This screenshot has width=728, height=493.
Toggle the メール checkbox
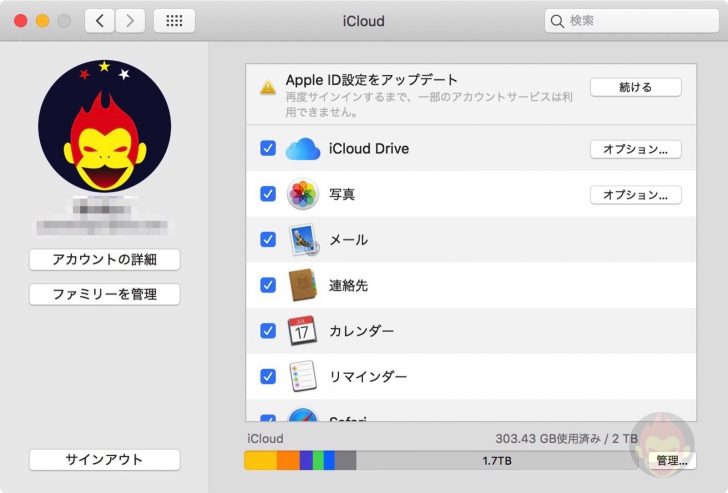[268, 240]
